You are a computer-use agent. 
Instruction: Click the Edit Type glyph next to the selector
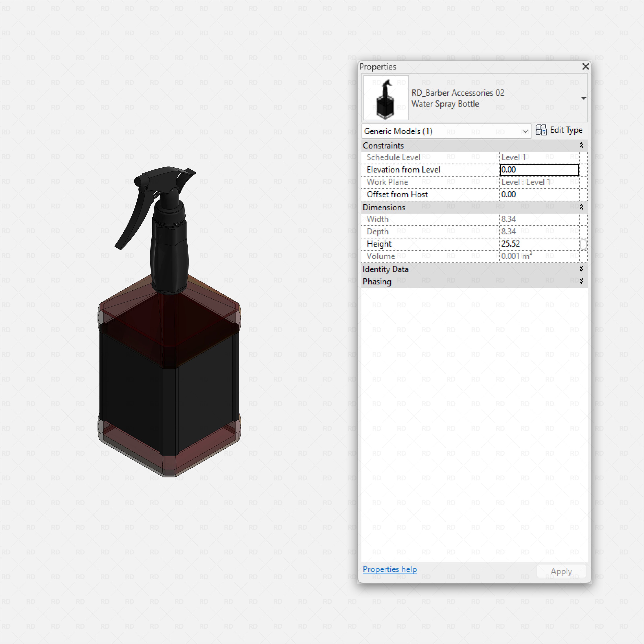click(x=541, y=130)
